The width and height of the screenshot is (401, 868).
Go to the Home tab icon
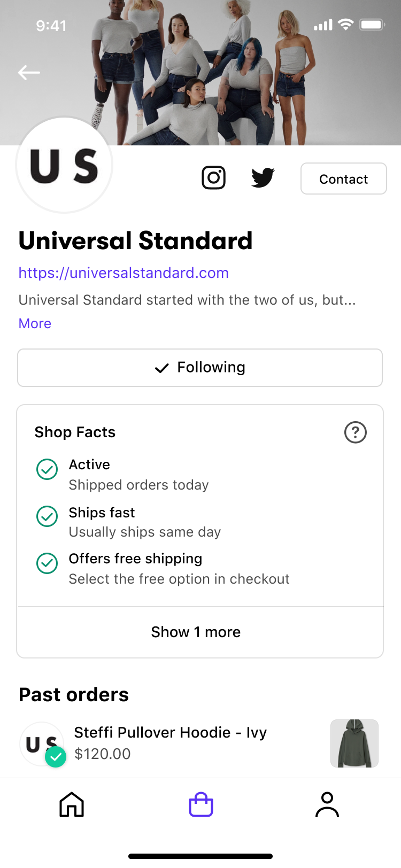coord(72,804)
